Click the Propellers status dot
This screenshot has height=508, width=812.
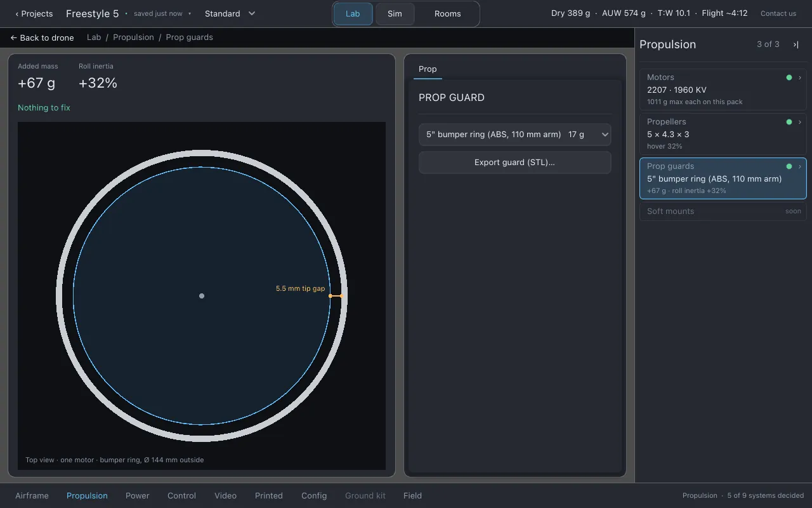click(x=789, y=122)
